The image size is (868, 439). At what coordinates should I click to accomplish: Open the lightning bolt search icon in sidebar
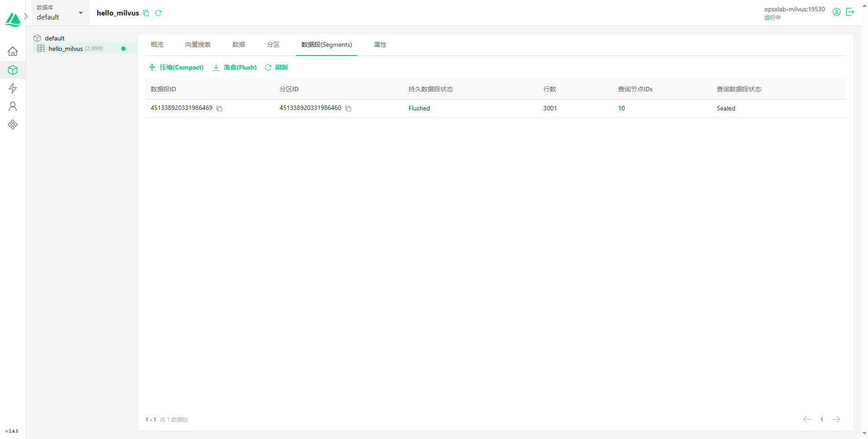[x=13, y=88]
